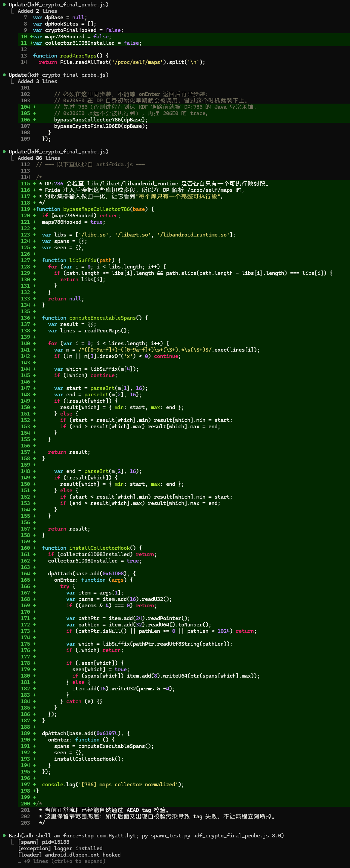
Task: Click the plus marker on line 119
Action: pyautogui.click(x=34, y=209)
